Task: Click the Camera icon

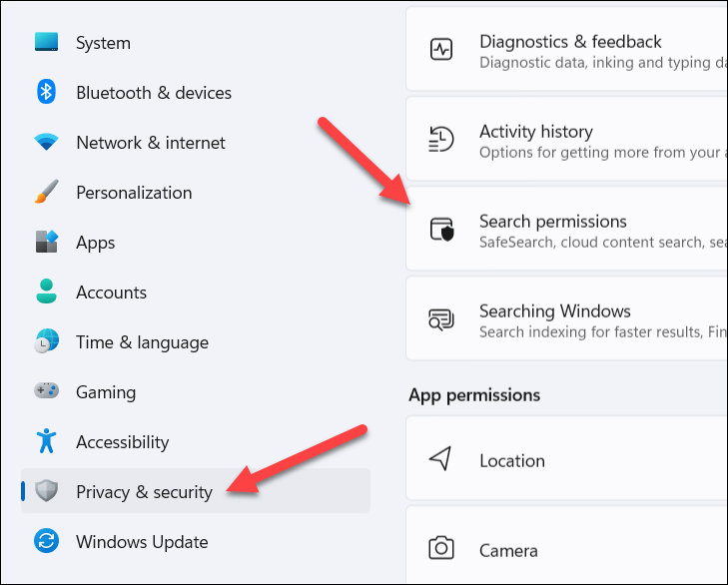Action: point(440,549)
